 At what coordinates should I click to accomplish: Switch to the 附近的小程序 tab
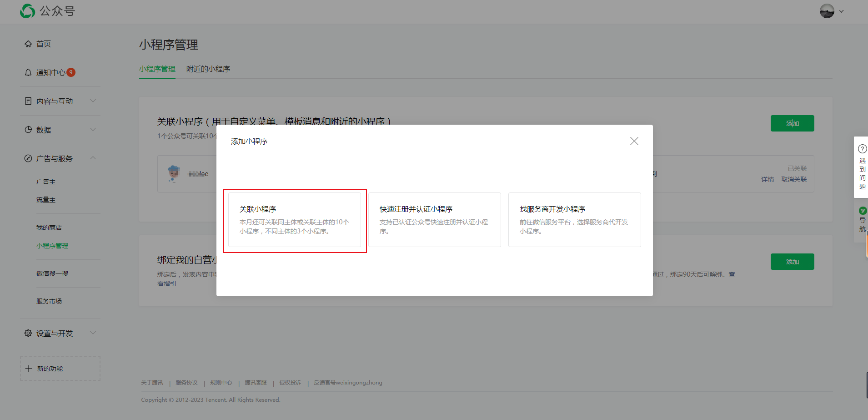point(208,69)
